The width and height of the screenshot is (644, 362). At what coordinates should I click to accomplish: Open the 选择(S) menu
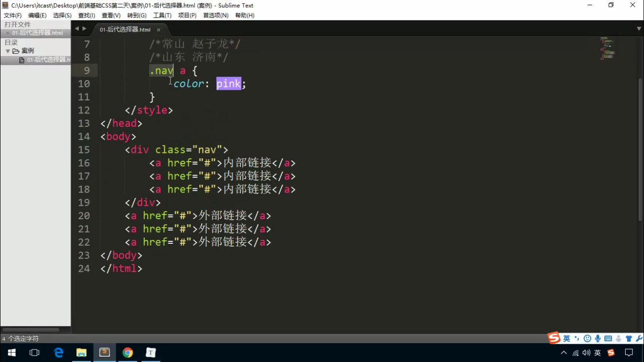[x=62, y=15]
